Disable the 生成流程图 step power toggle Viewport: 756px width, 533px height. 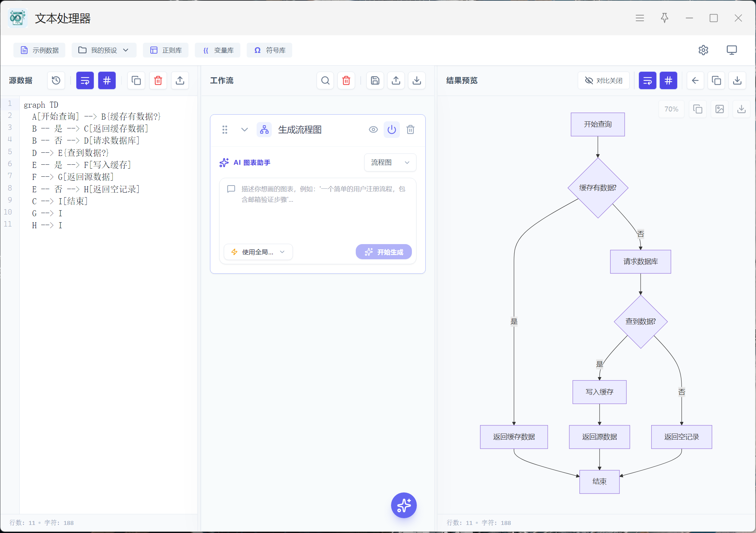(392, 129)
